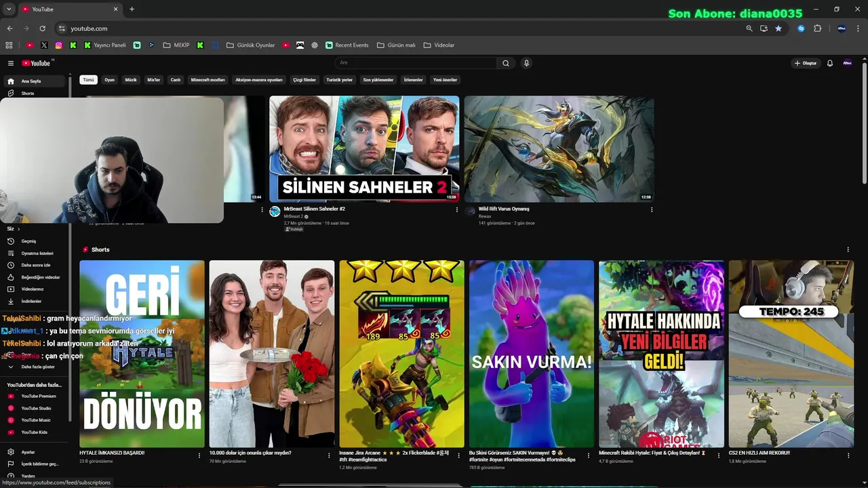Open Yayıncı Paneli bookmark
Screen dimensions: 868x488
click(106, 45)
